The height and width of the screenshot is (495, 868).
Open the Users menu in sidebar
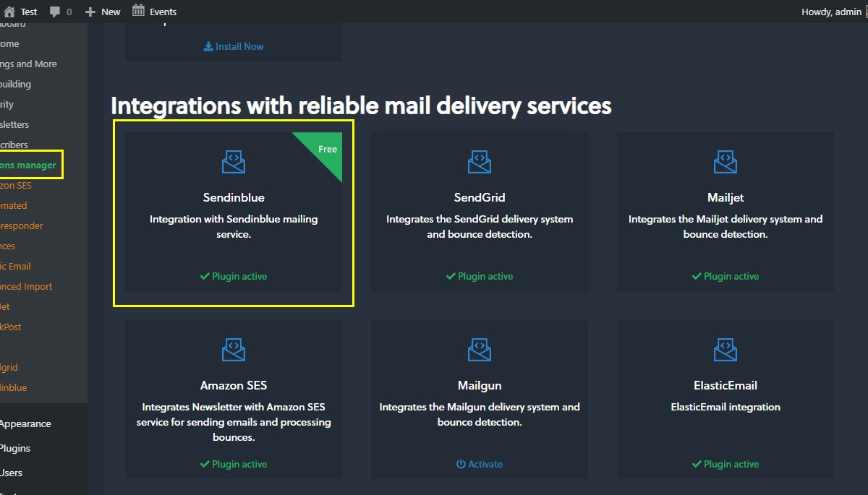12,473
